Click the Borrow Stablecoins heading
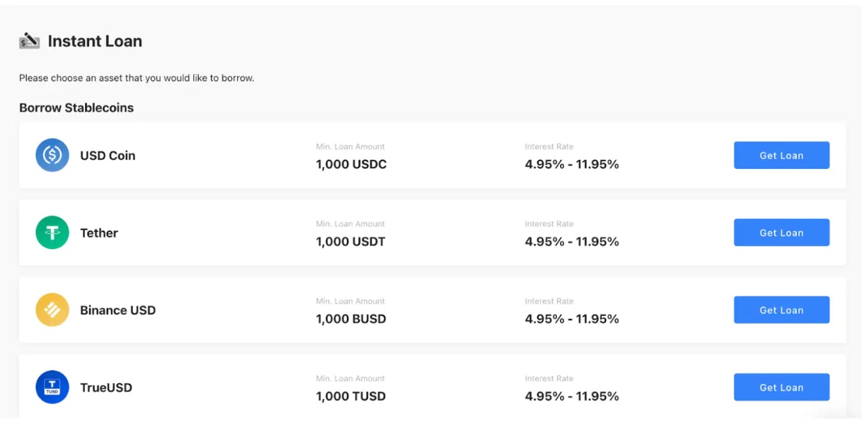Image resolution: width=868 pixels, height=429 pixels. [x=76, y=107]
